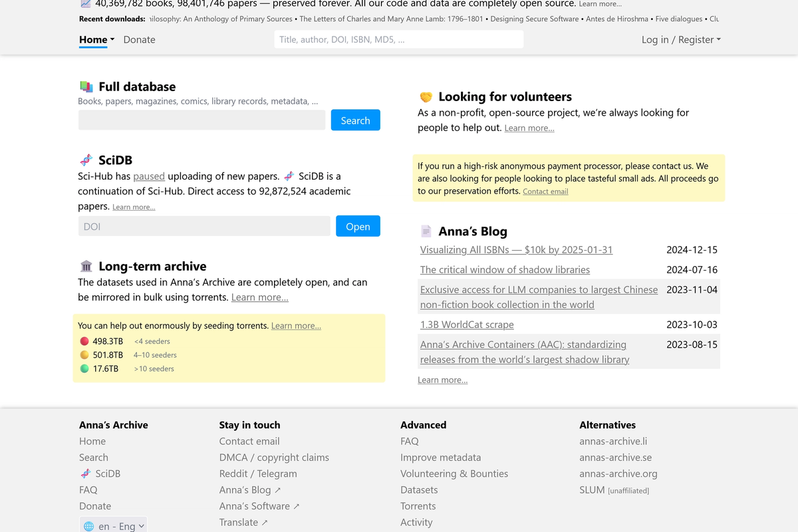Click the handshake icon beside Looking for volunteers
The width and height of the screenshot is (798, 532).
[426, 97]
